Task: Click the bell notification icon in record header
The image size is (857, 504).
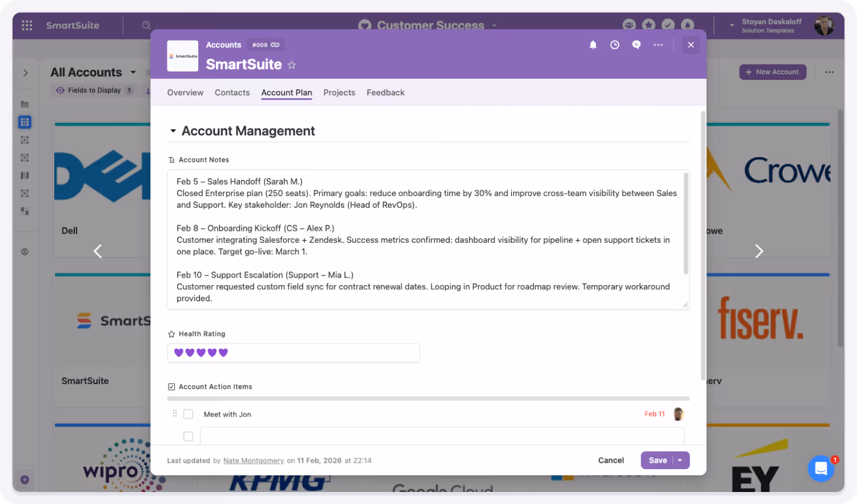Action: coord(593,45)
